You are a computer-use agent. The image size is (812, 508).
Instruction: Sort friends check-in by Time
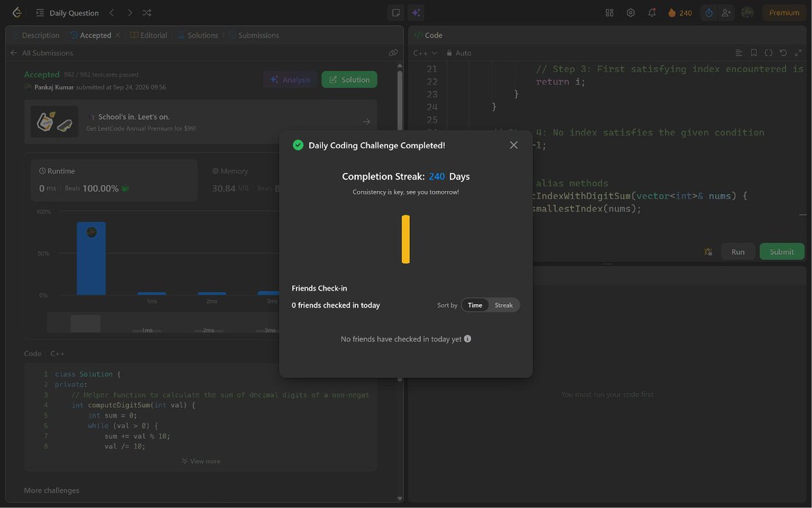475,305
